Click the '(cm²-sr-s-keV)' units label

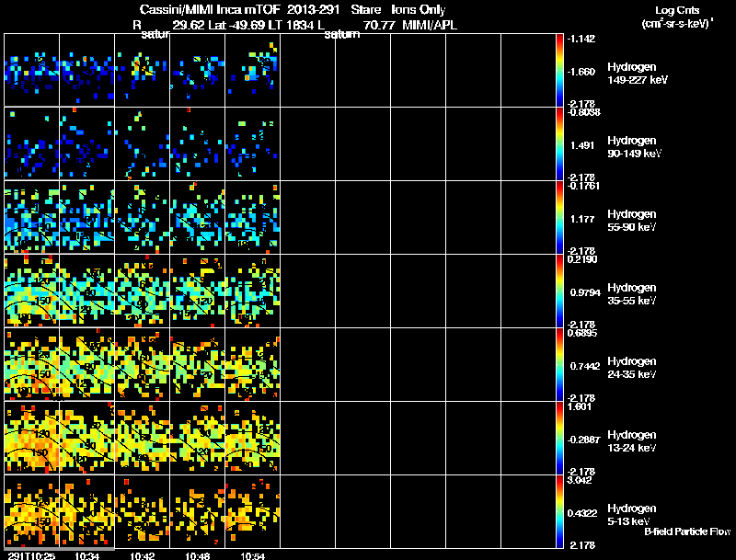click(x=676, y=23)
